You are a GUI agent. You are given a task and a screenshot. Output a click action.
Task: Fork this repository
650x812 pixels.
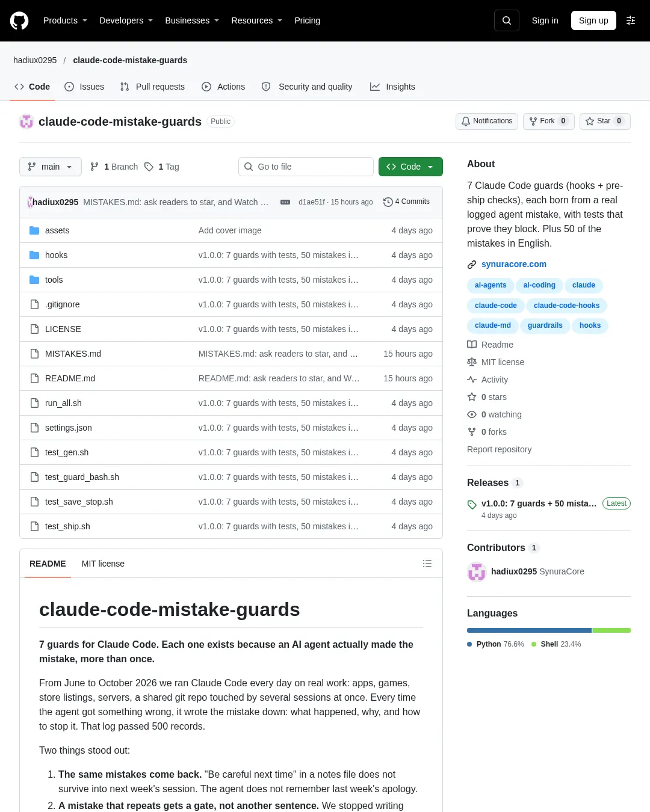pyautogui.click(x=549, y=121)
